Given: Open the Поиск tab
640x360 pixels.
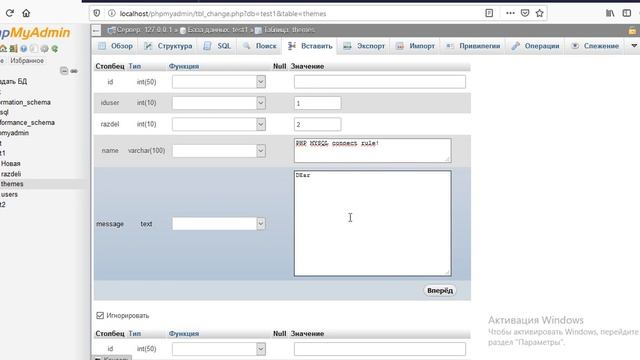Looking at the screenshot, I should tap(260, 46).
